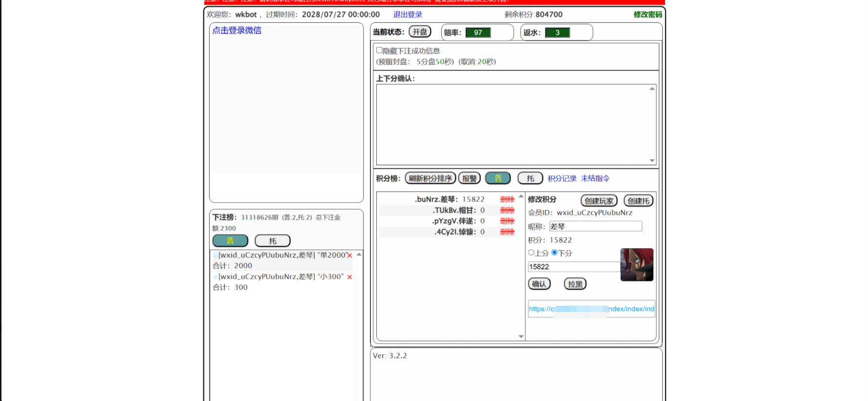Delete the .4Cy2I.悼慷 score row

[507, 232]
